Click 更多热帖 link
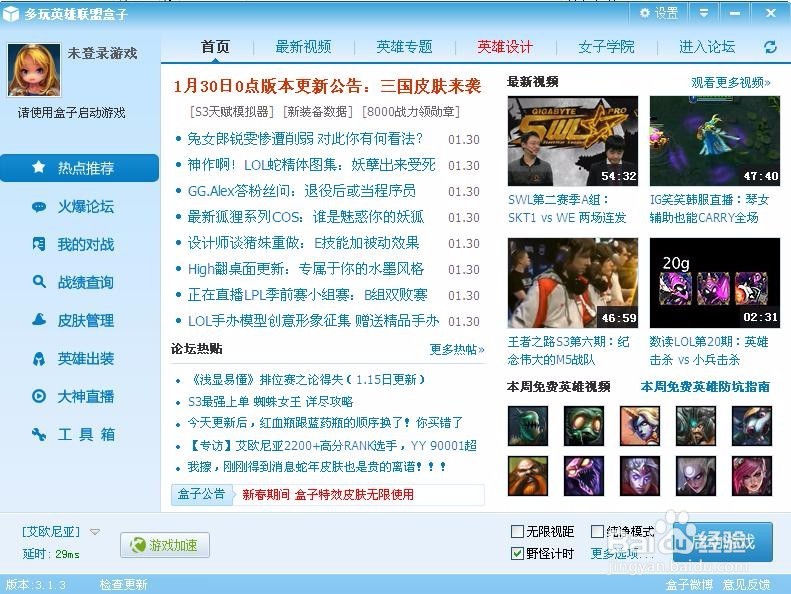Viewport: 791px width, 594px height. [457, 349]
